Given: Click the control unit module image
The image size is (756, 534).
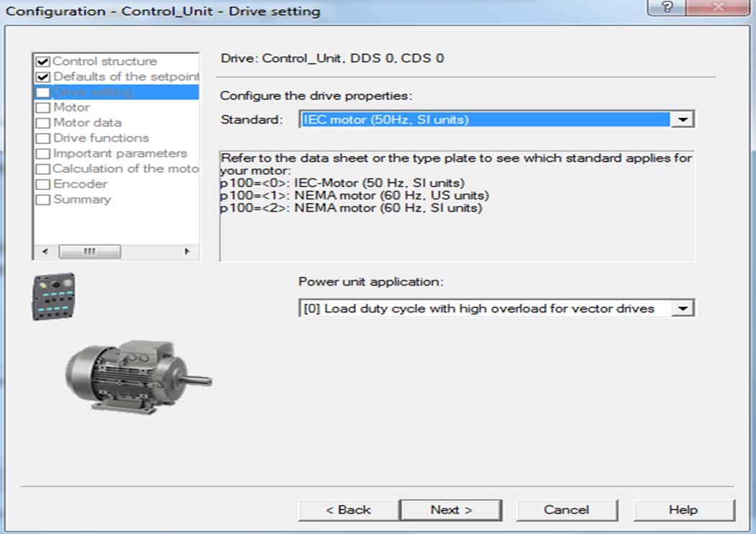Looking at the screenshot, I should [54, 296].
